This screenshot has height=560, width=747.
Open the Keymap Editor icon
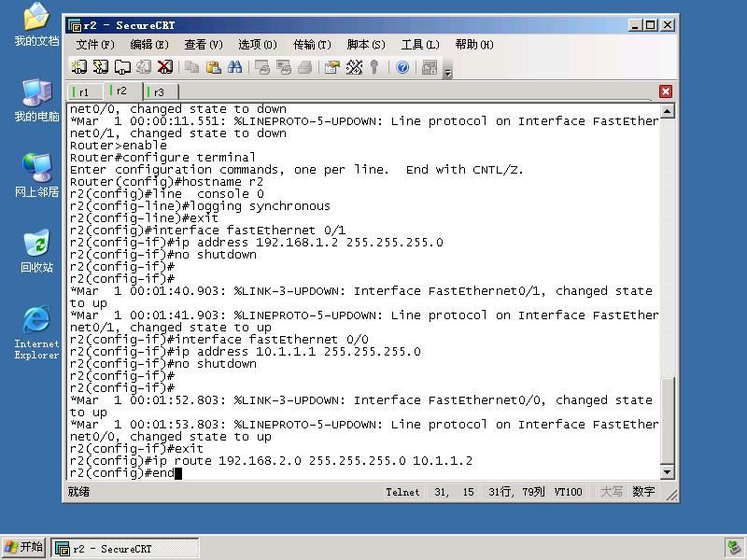(354, 67)
